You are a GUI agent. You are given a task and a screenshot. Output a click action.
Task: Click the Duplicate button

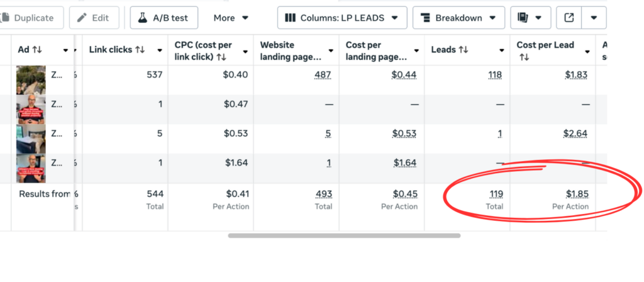(31, 18)
